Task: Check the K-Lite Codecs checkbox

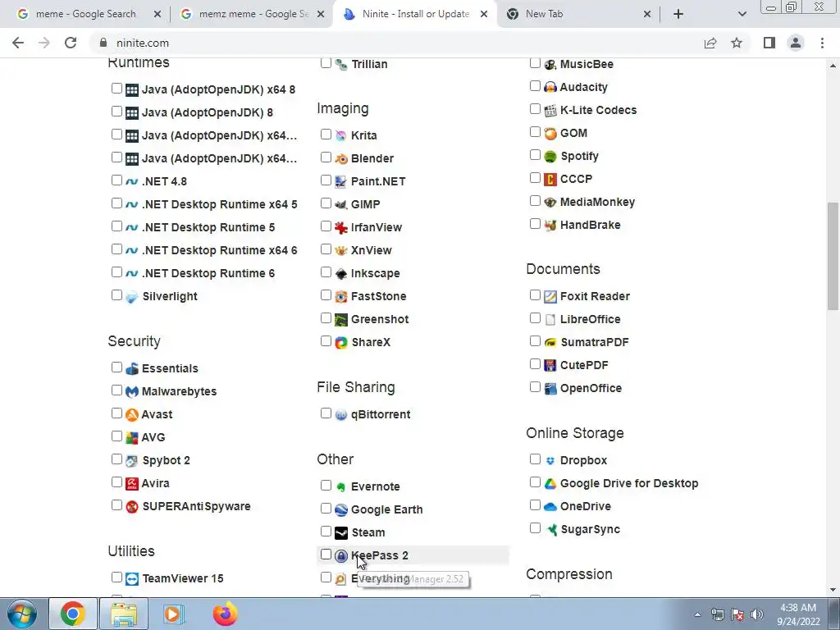Action: pyautogui.click(x=535, y=109)
